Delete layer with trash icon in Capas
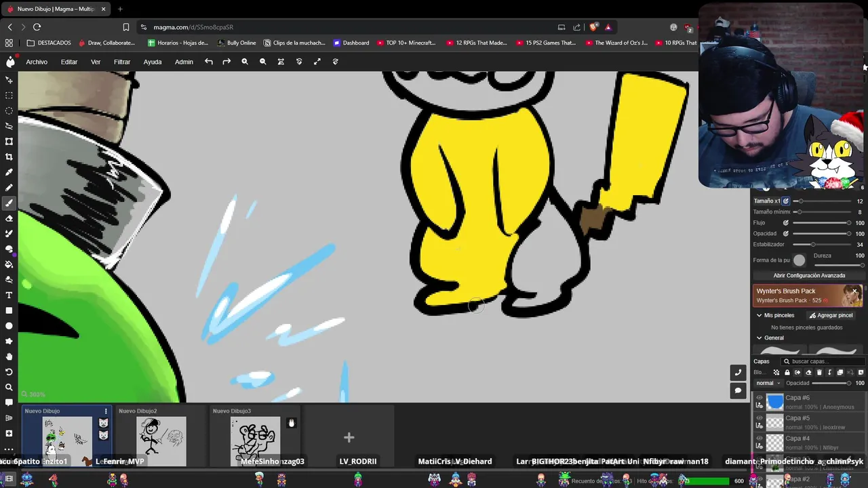 [819, 372]
